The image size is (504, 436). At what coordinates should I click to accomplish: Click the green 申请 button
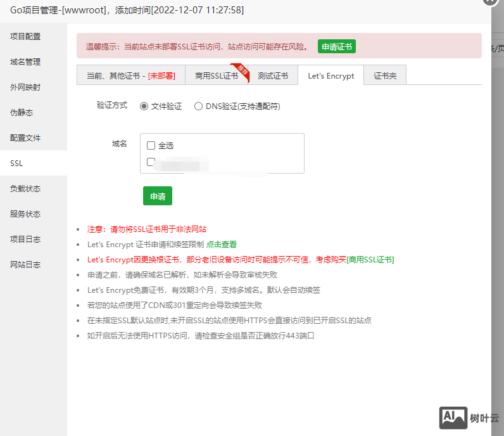(157, 196)
